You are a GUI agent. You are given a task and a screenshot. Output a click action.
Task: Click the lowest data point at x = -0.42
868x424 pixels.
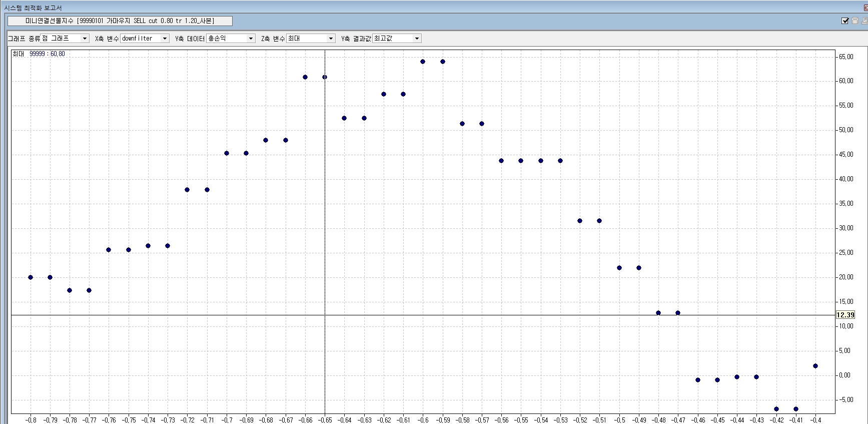[776, 409]
